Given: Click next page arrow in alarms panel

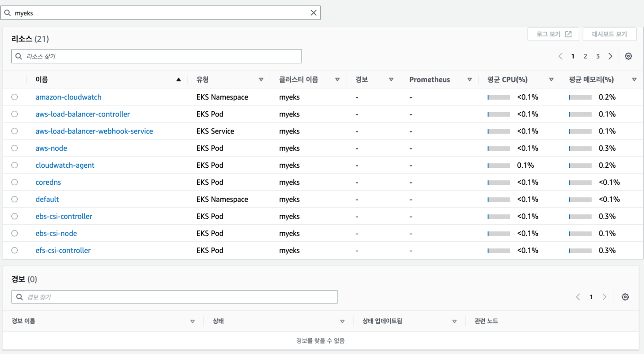Looking at the screenshot, I should pyautogui.click(x=604, y=297).
